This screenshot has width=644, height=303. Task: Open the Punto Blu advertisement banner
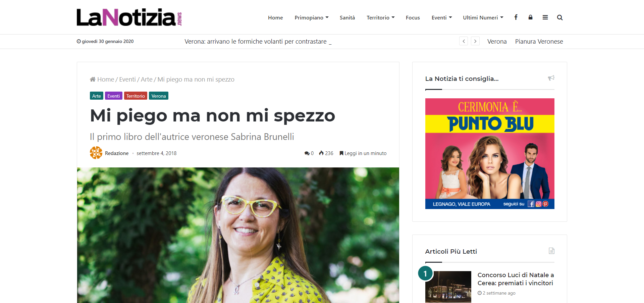490,154
